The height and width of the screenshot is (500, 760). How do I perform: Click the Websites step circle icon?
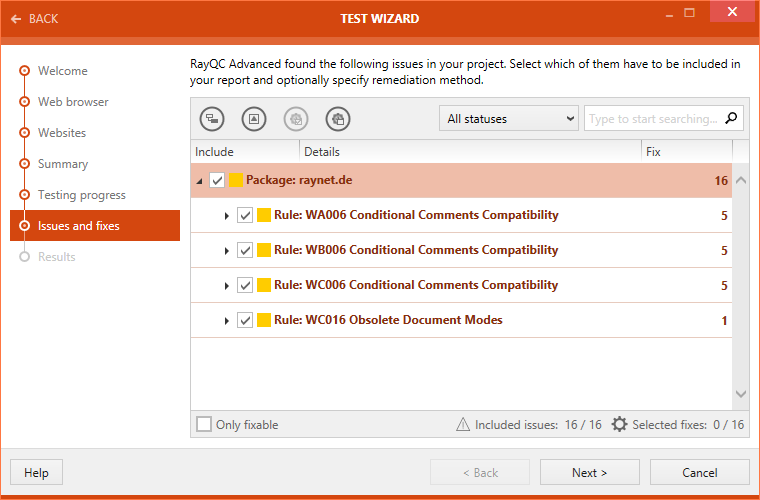[24, 133]
